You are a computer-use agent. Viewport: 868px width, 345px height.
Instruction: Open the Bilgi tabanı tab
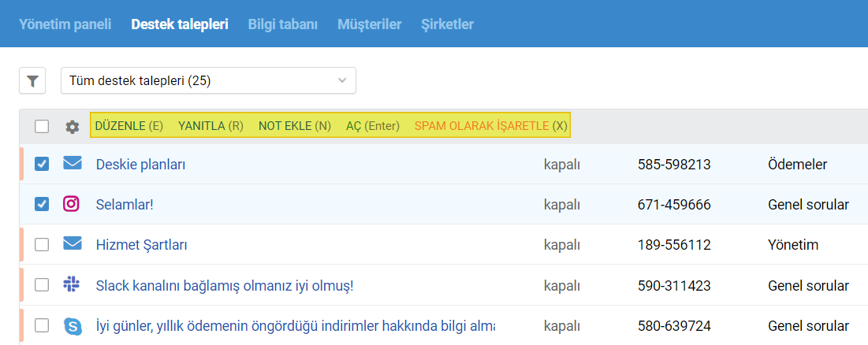coord(283,24)
